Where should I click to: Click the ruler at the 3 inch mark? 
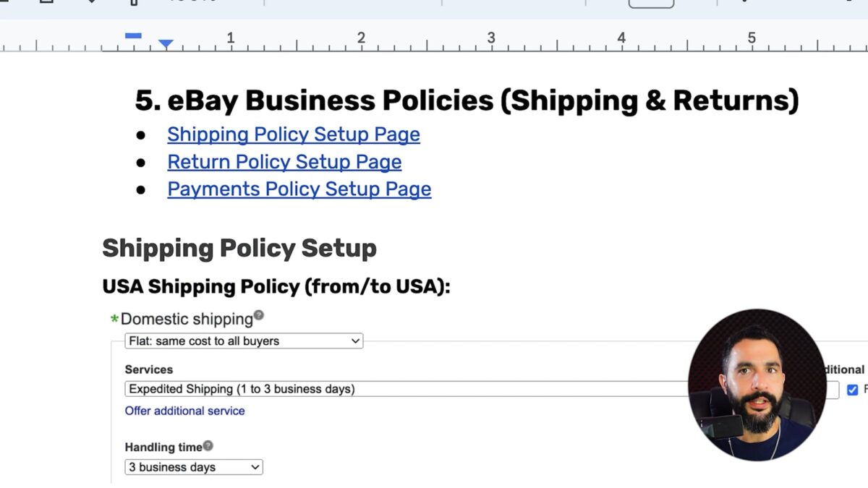point(490,38)
